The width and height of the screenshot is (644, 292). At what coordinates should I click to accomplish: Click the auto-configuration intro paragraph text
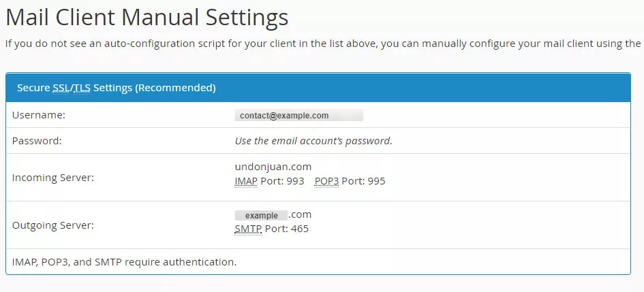(323, 44)
